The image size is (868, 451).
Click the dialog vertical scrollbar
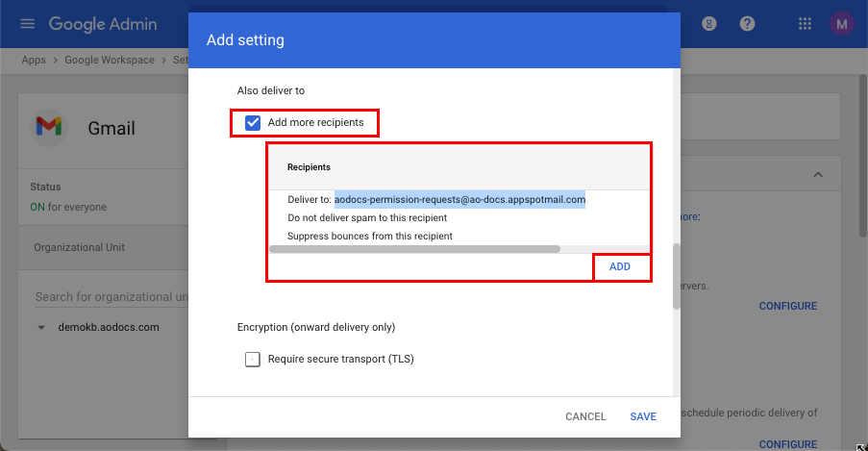tap(676, 276)
